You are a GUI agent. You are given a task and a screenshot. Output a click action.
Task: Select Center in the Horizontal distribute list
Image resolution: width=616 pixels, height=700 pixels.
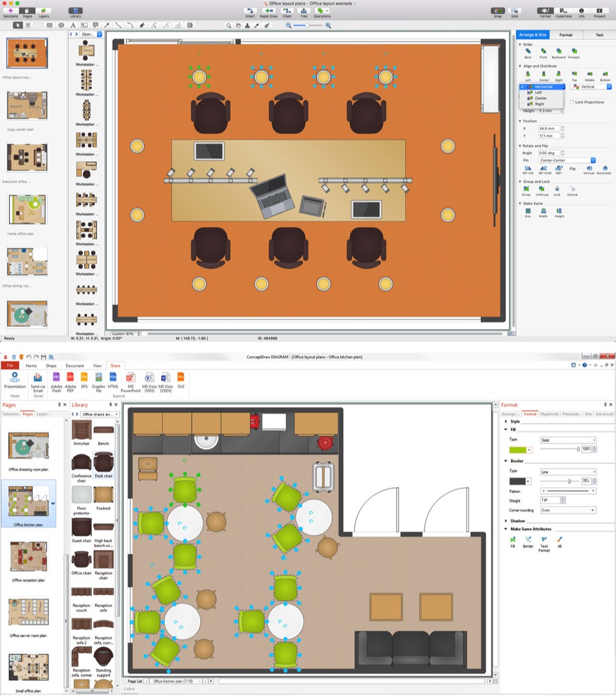point(541,98)
